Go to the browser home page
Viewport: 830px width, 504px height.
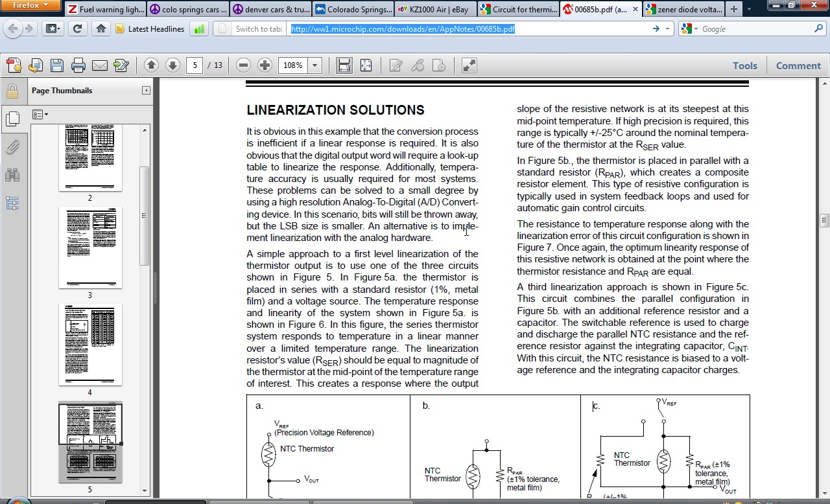tap(101, 29)
